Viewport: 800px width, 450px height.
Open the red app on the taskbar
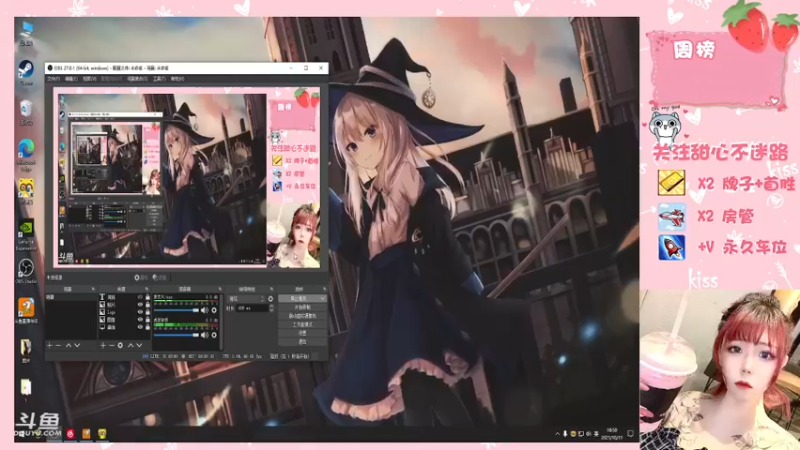tap(70, 434)
